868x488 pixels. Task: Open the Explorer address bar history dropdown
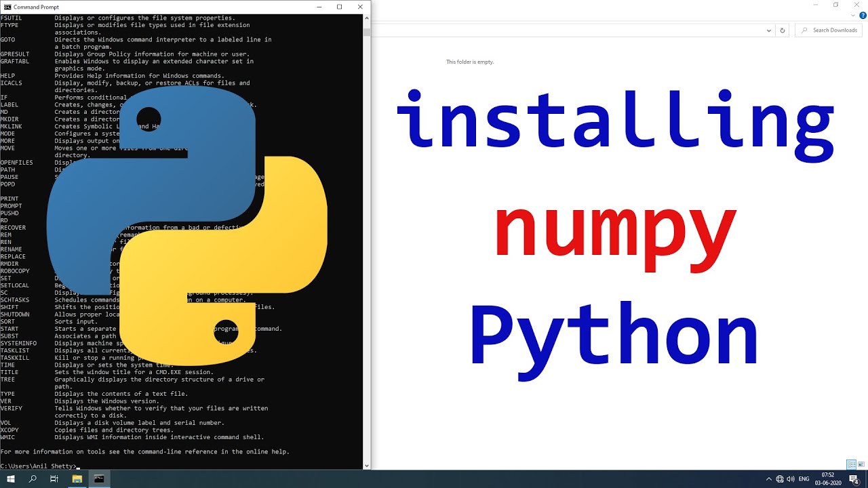click(768, 30)
